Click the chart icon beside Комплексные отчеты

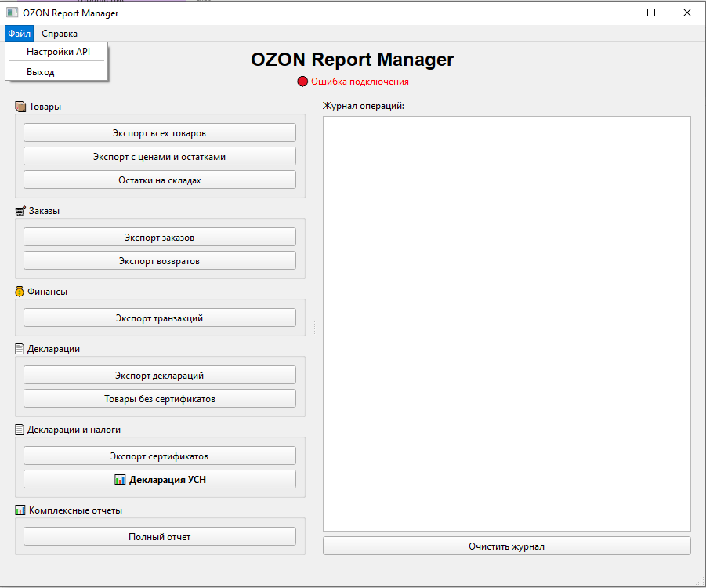(20, 510)
